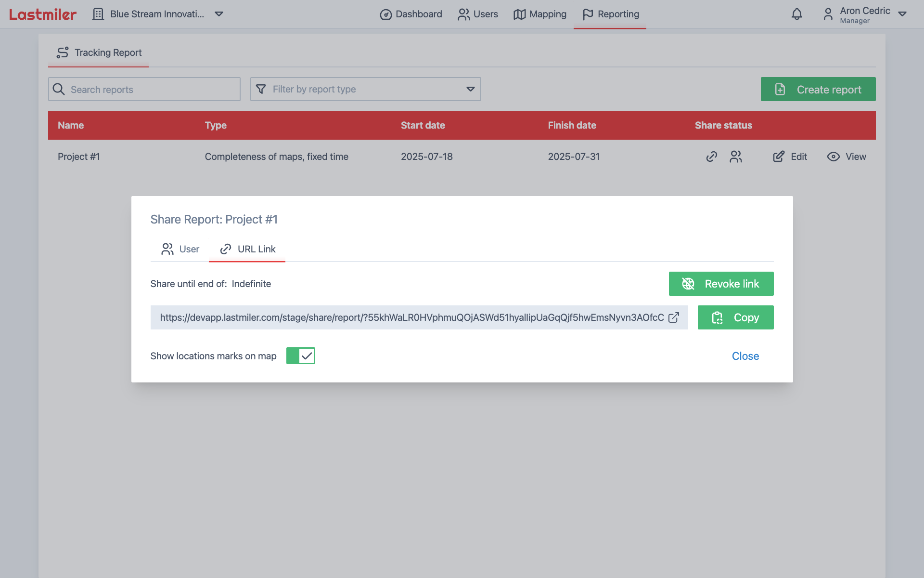Open the Mapping page
Viewport: 924px width, 578px height.
[540, 14]
